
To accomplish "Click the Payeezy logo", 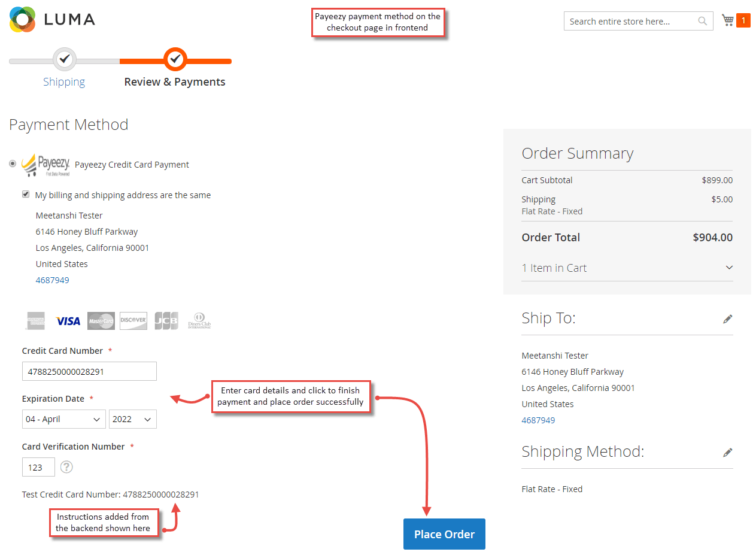I will click(x=46, y=165).
